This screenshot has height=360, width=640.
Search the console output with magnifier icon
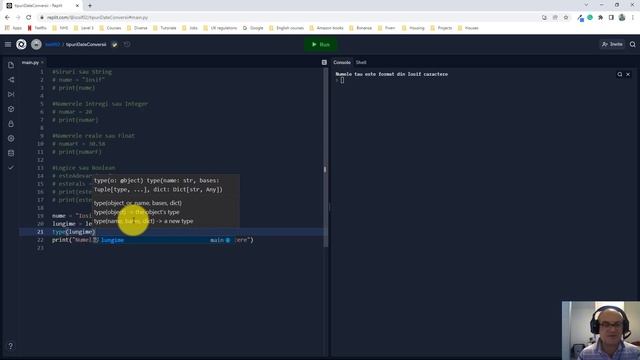pyautogui.click(x=620, y=74)
